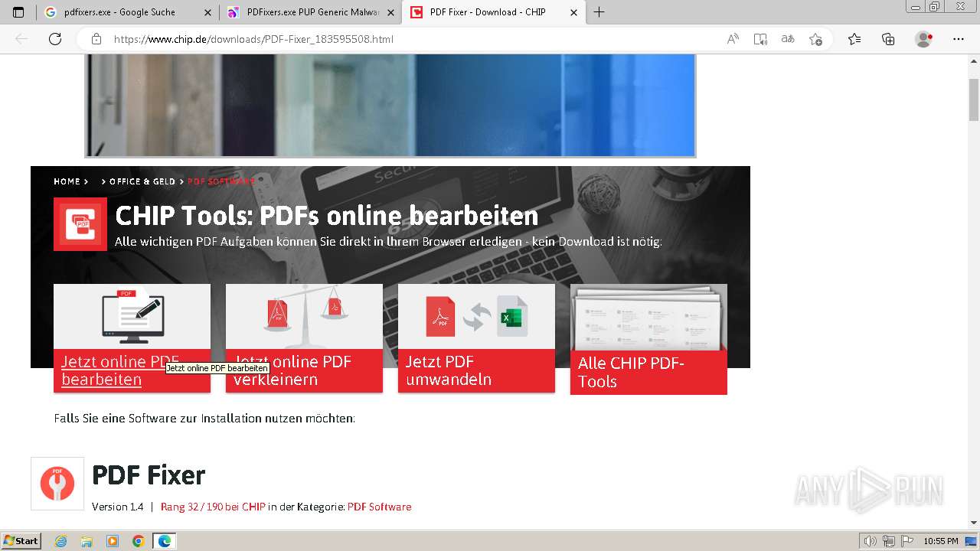Screen dimensions: 980x551
Task: Add page to favorites star icon
Action: tap(815, 39)
